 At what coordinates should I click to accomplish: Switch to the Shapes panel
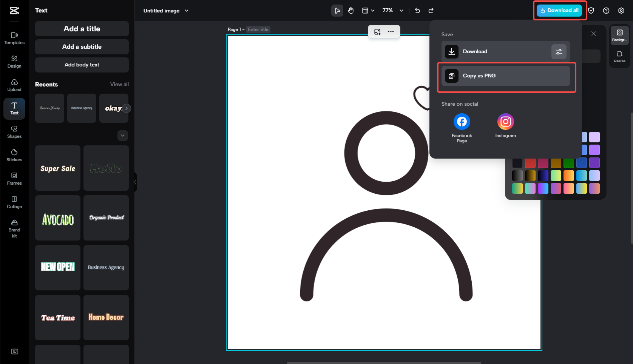14,132
